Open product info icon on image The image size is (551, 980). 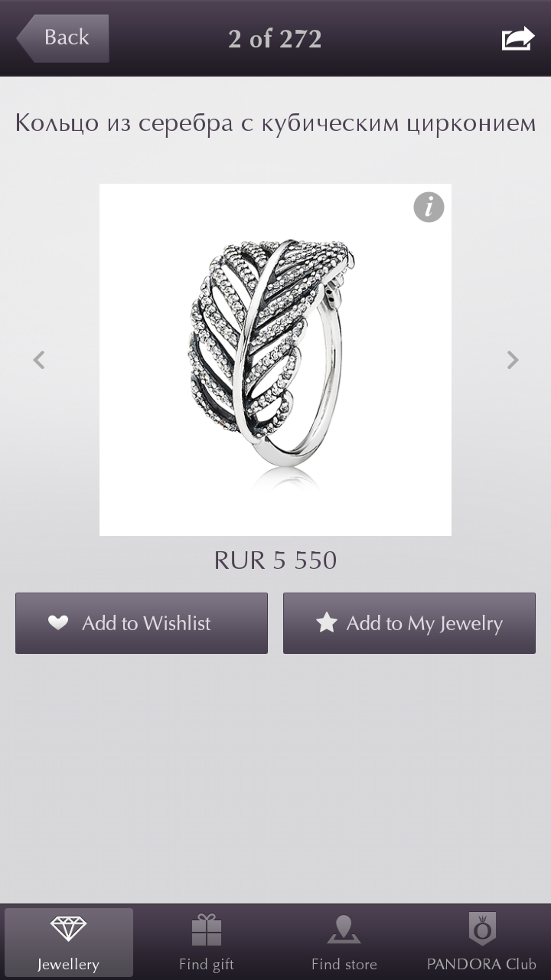tap(429, 207)
